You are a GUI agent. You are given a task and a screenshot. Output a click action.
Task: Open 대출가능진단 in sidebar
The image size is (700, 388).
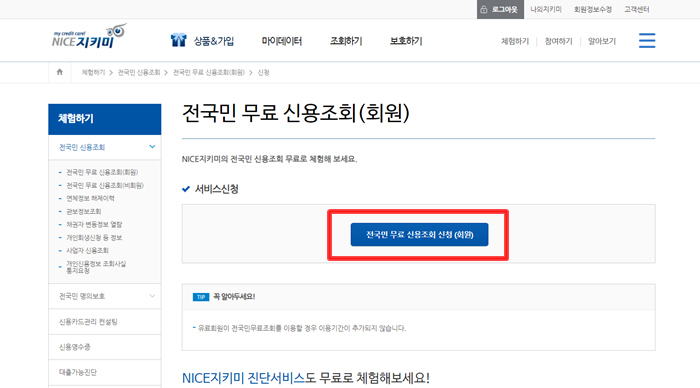tap(104, 372)
